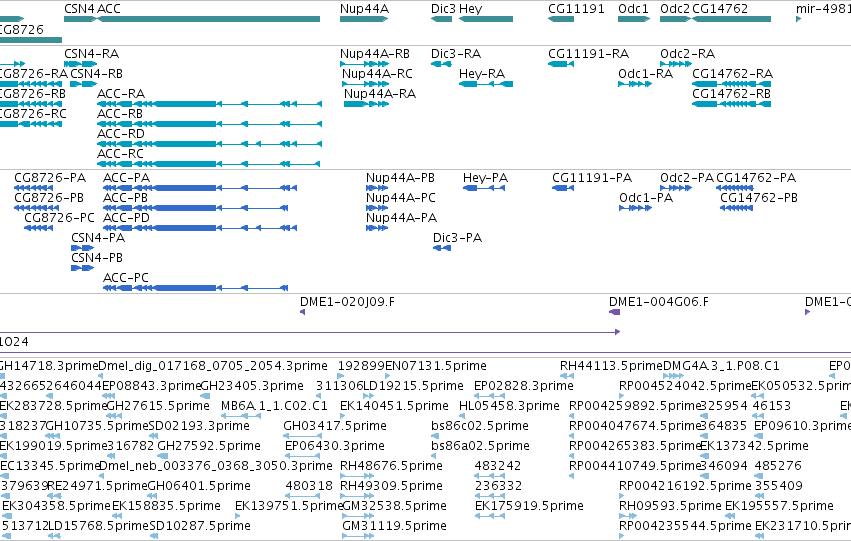Click the RH49309.5prime EST label
This screenshot has height=541, width=851.
coord(391,486)
